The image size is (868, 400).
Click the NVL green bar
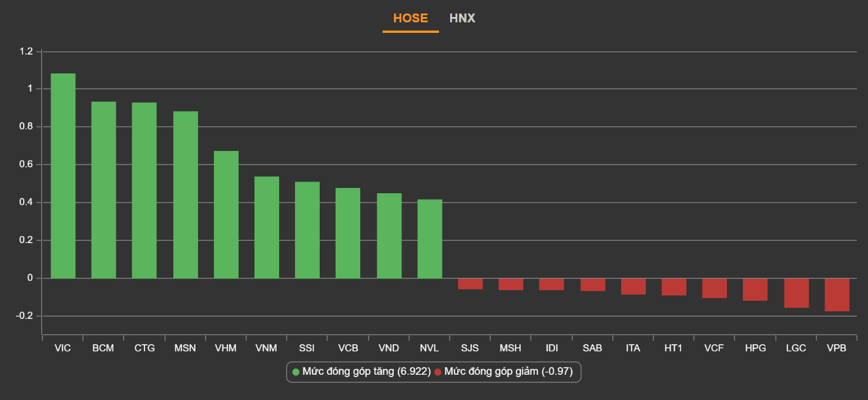(x=430, y=238)
